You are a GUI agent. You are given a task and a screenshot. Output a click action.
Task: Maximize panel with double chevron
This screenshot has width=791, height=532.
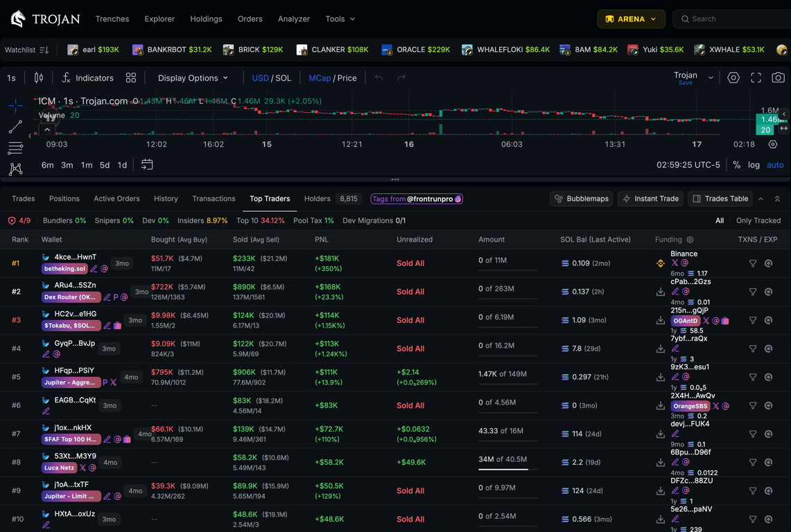coord(777,199)
